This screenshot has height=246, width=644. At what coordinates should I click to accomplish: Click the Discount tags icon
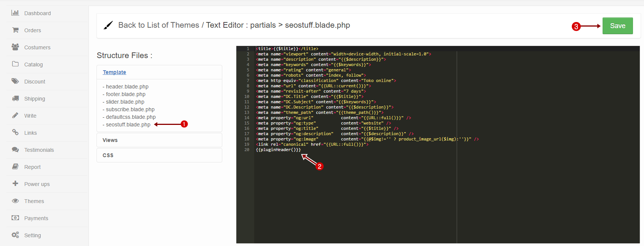(15, 81)
